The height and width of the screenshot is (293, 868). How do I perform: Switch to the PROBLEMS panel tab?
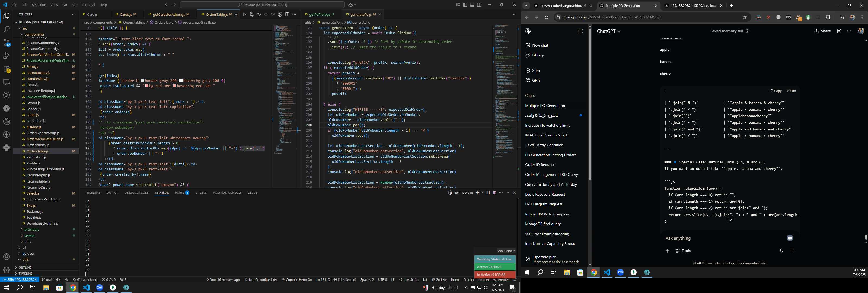(93, 193)
